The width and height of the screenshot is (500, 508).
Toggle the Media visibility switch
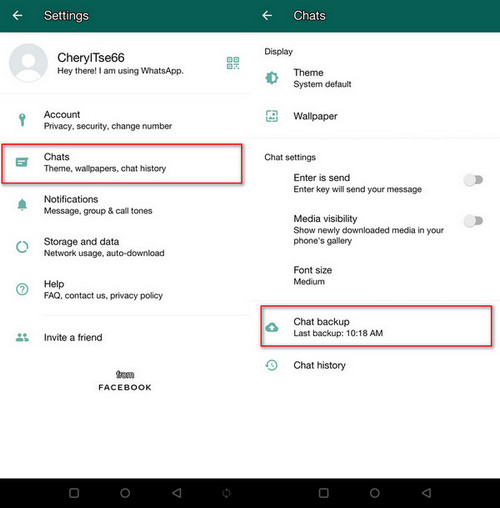[473, 221]
